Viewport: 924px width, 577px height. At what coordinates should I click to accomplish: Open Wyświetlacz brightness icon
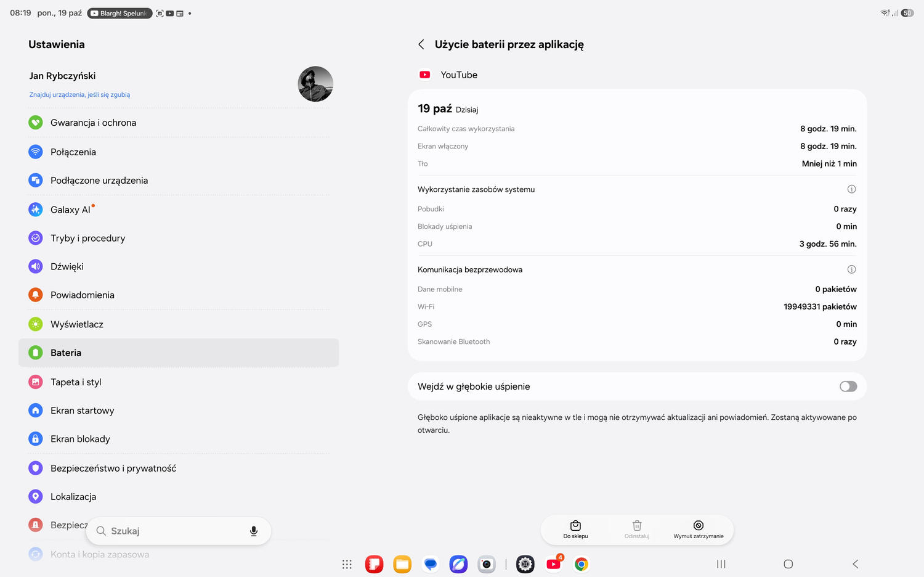click(x=36, y=324)
